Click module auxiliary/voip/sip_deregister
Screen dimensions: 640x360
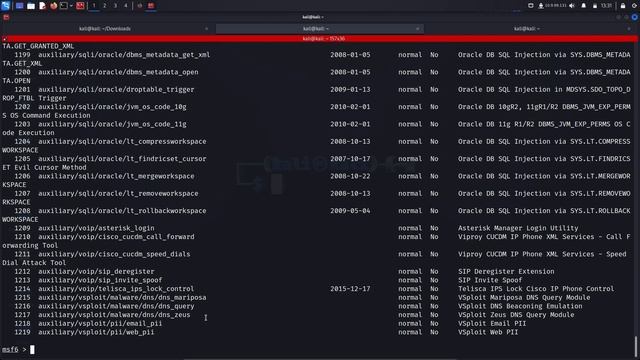(x=96, y=271)
